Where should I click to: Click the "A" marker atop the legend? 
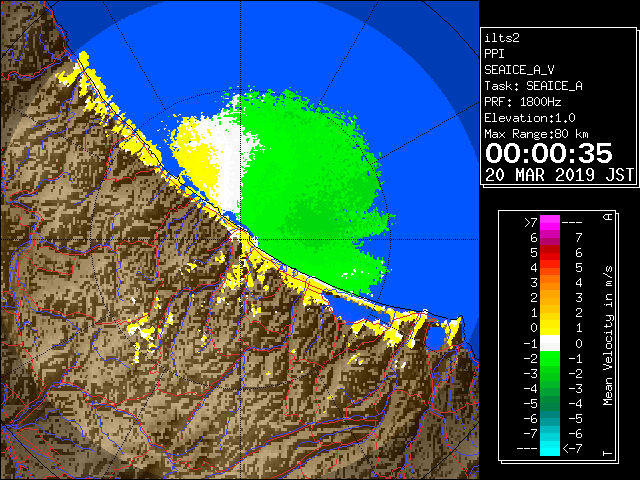(x=608, y=217)
